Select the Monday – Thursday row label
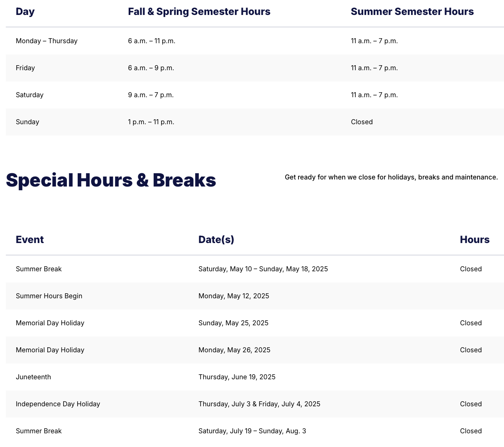The height and width of the screenshot is (447, 504). (x=46, y=41)
